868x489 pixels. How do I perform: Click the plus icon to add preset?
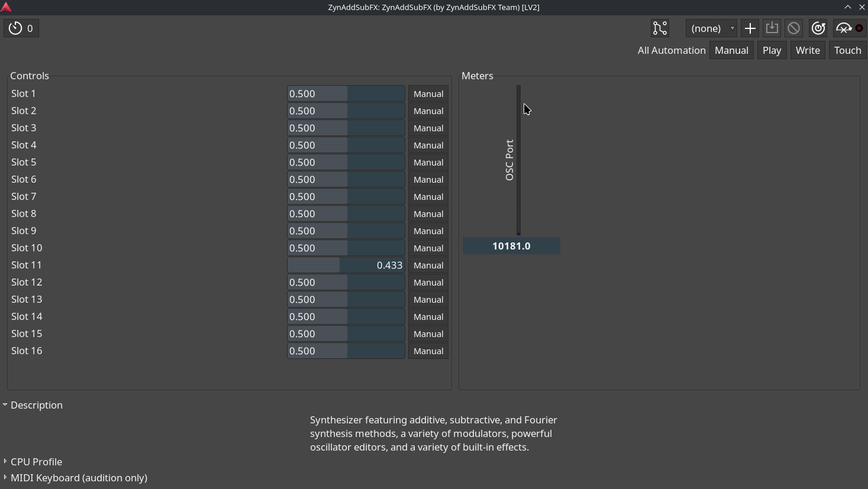click(x=750, y=28)
